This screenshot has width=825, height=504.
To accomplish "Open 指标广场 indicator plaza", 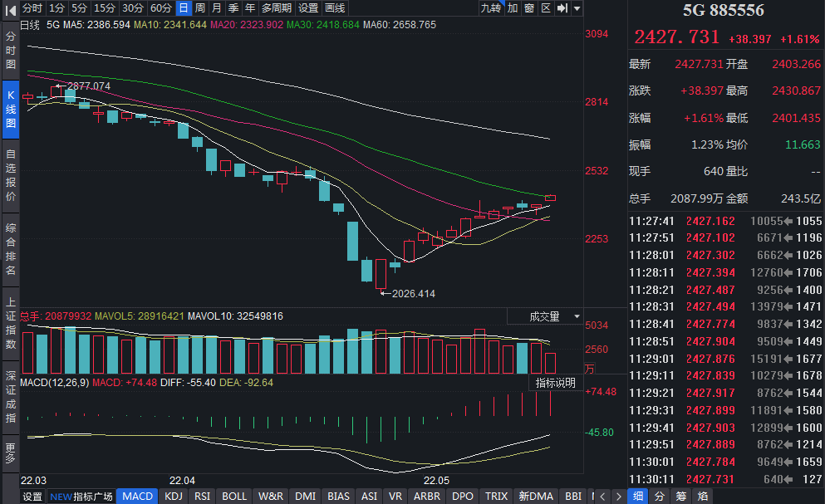I will click(x=81, y=496).
